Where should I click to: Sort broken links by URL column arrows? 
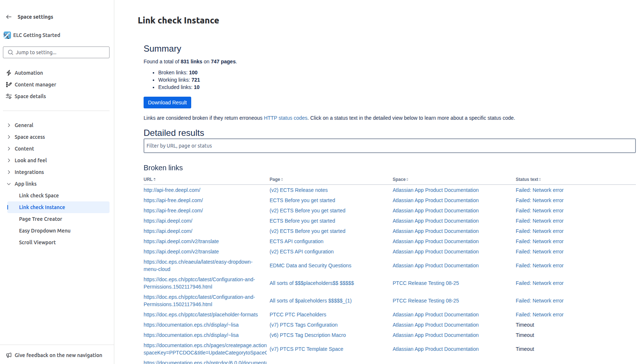tap(155, 179)
